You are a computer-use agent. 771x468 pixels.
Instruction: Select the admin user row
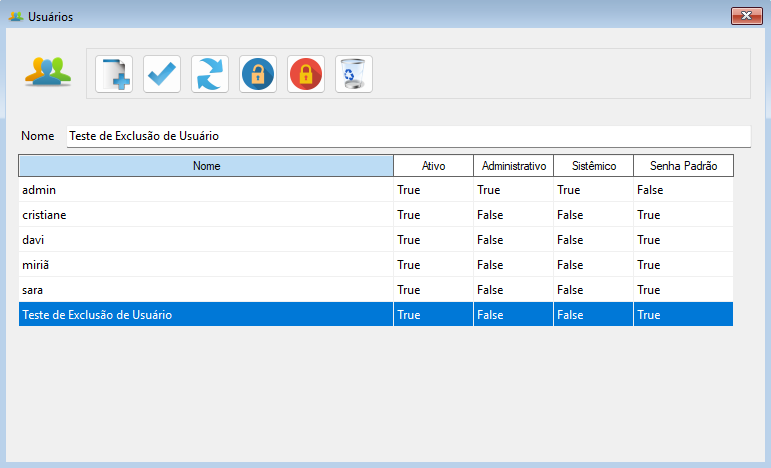206,190
